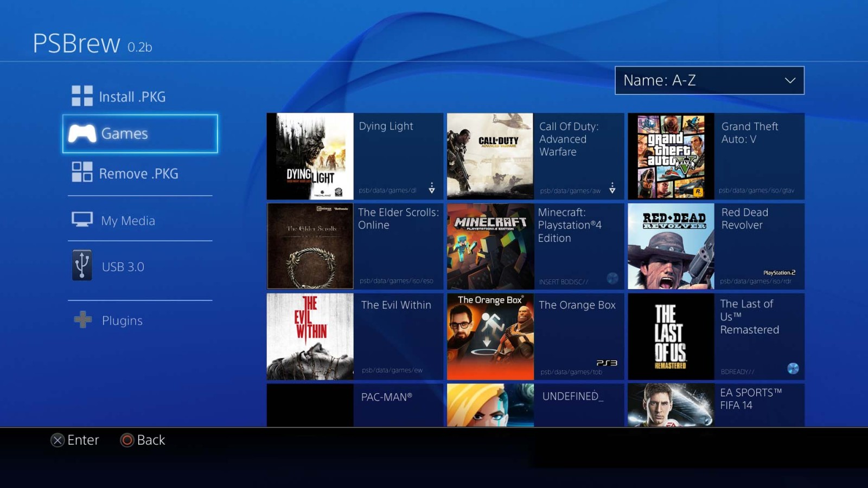Screen dimensions: 868x488
Task: Click the PSBrew title text
Action: click(76, 43)
